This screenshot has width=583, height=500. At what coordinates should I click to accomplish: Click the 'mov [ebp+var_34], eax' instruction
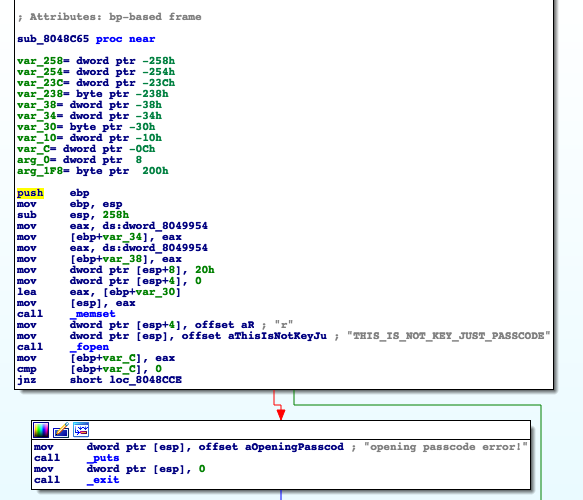pos(99,237)
